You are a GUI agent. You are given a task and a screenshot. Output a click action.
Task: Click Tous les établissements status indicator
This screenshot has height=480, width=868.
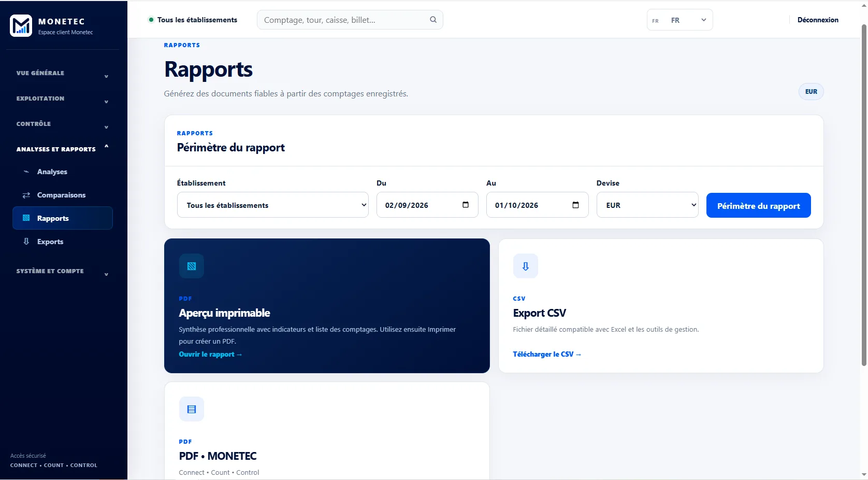(193, 20)
